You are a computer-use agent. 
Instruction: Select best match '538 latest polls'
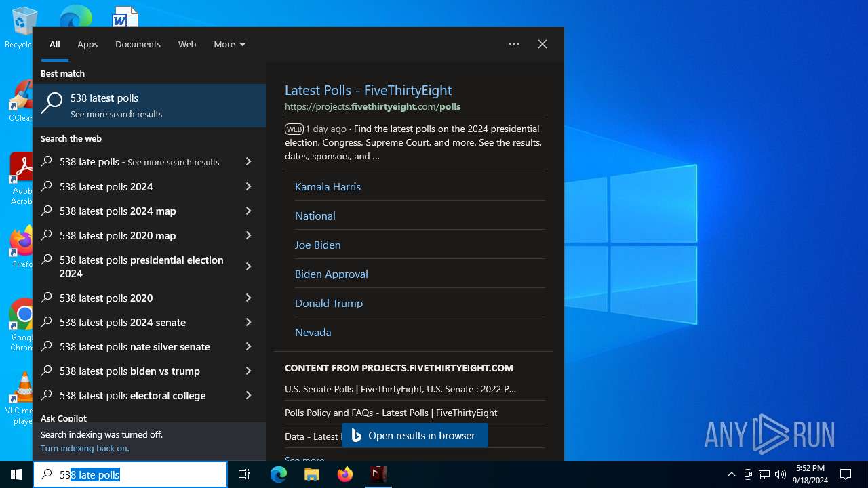point(149,105)
